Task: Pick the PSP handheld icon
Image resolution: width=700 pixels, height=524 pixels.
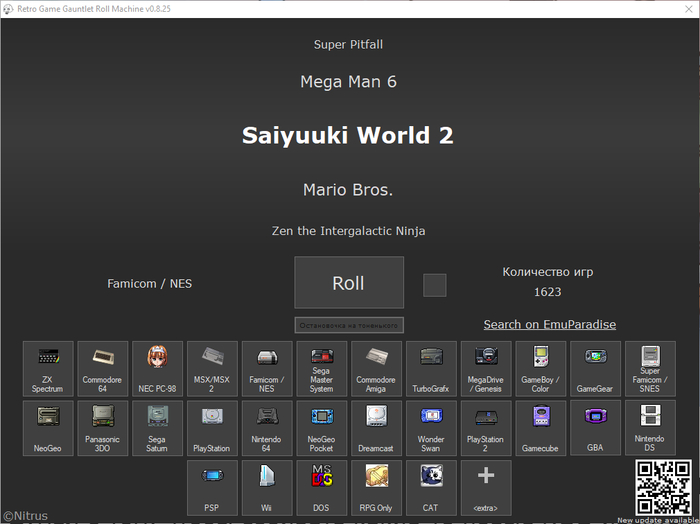Action: click(x=212, y=487)
